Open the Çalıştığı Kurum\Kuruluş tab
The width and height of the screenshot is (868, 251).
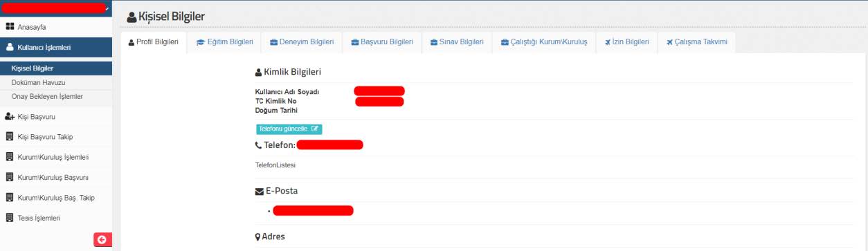point(544,42)
